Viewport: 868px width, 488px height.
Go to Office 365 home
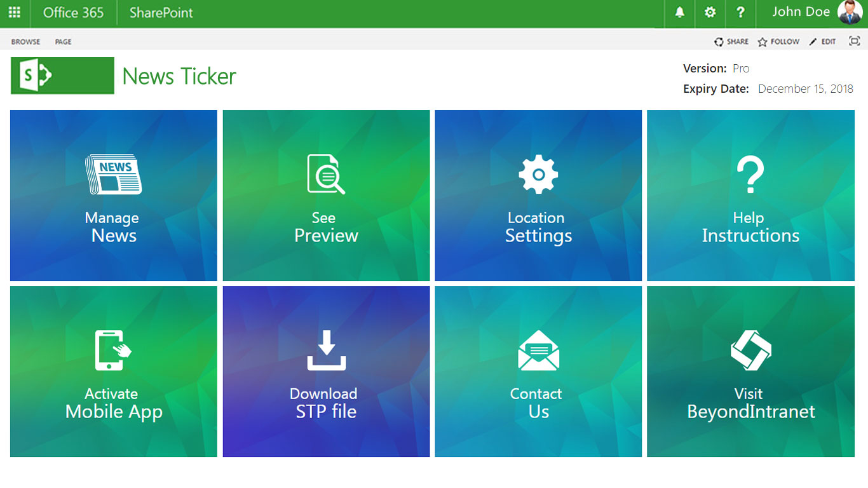point(73,12)
